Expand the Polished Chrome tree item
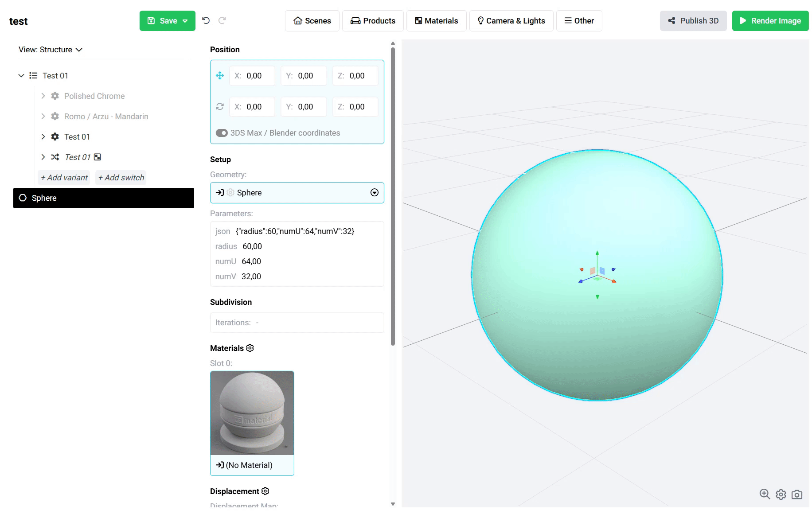The width and height of the screenshot is (812, 514). [43, 96]
